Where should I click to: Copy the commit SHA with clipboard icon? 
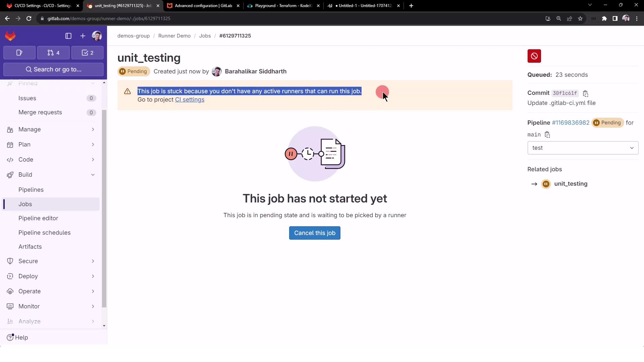tap(586, 94)
